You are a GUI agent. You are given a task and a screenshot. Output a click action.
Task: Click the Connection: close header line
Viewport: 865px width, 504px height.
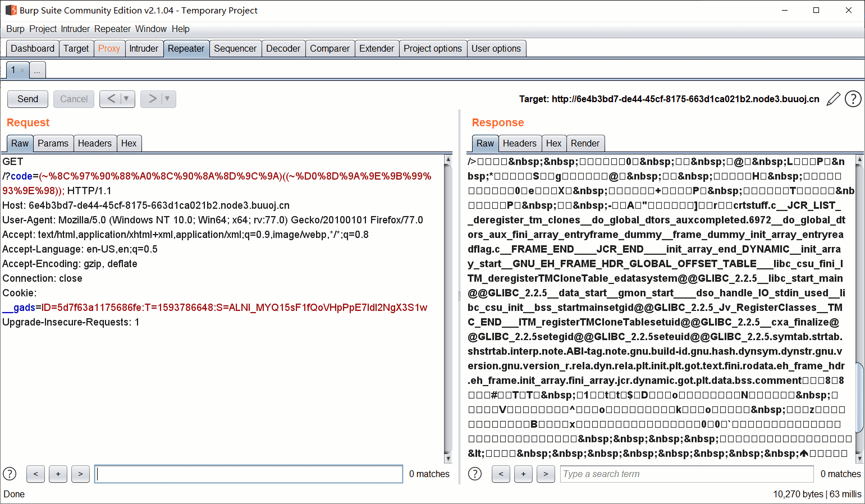42,278
